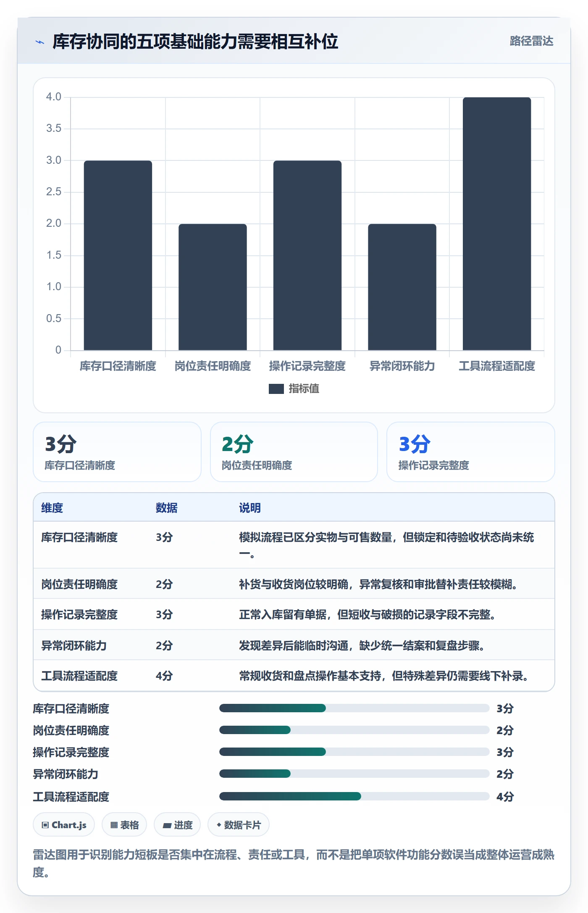Image resolution: width=588 pixels, height=913 pixels.
Task: Click the 工具流程适配度 x-axis label
Action: coord(497,366)
